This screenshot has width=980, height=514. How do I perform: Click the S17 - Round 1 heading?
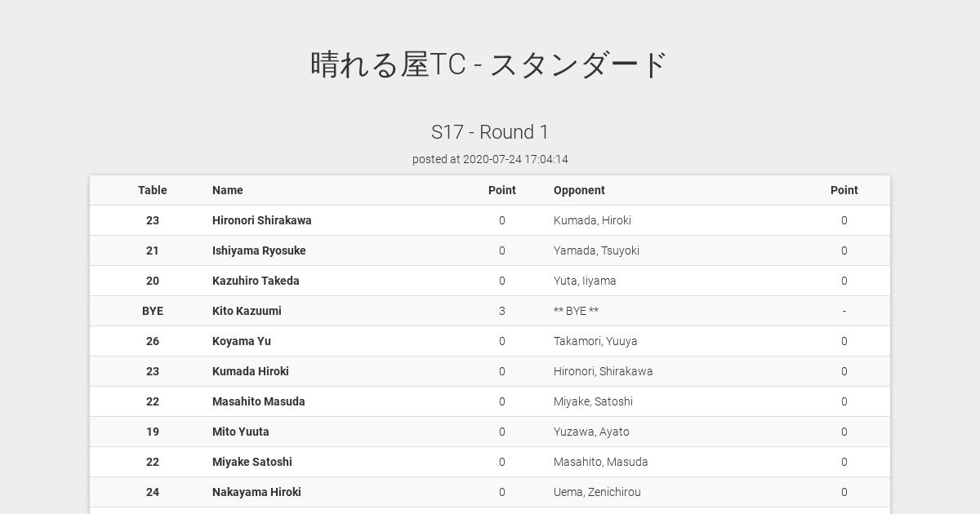[490, 132]
